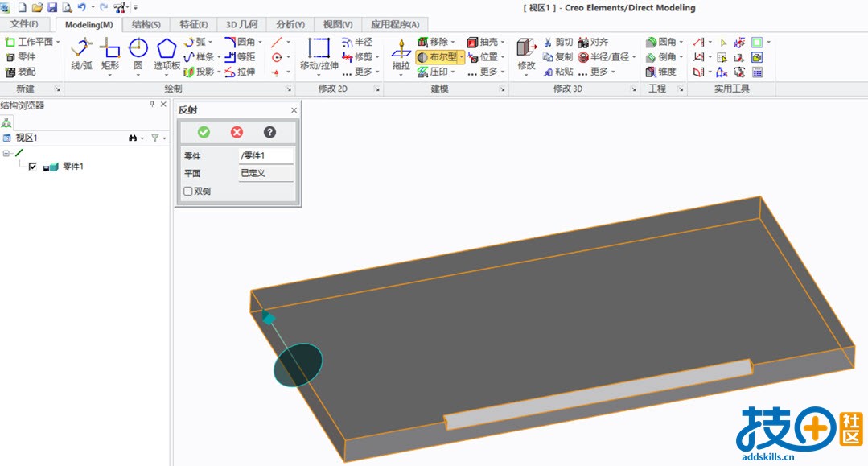Select the 半径/直径 radius/diameter tool
This screenshot has height=466, width=868.
[x=603, y=56]
